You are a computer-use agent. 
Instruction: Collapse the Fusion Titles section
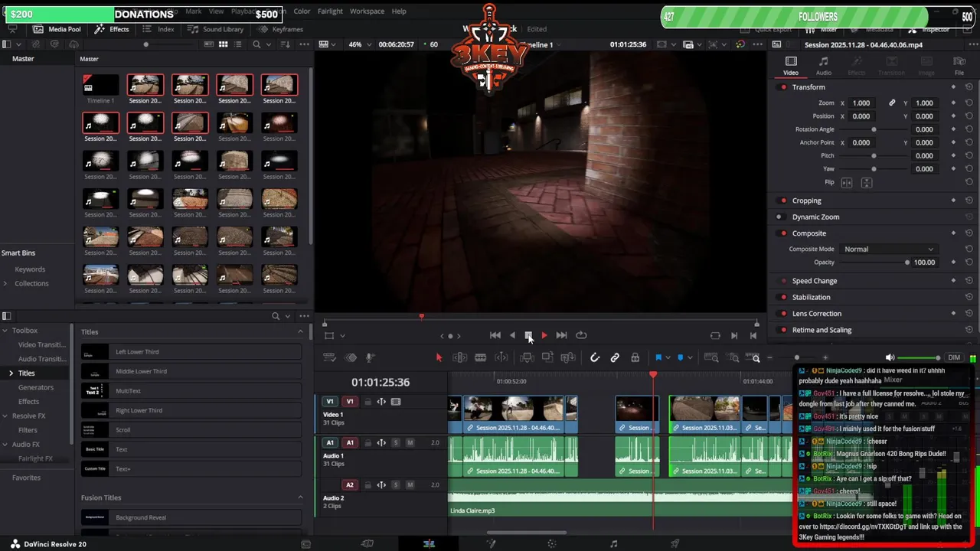tap(300, 497)
